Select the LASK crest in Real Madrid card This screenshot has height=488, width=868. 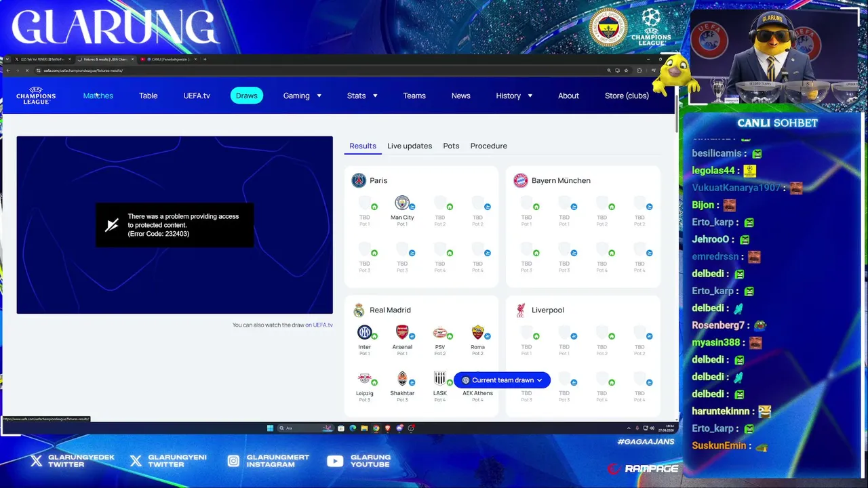pos(440,378)
